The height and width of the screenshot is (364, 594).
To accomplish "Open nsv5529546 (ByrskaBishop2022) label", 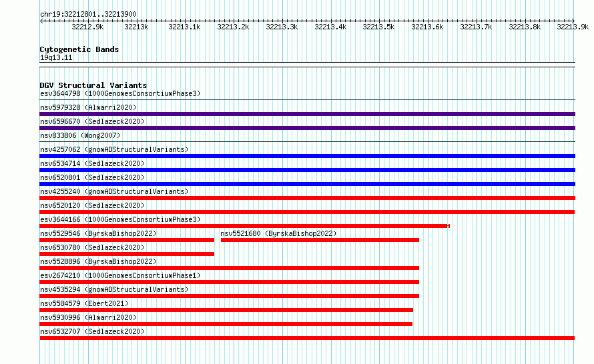I will click(98, 233).
